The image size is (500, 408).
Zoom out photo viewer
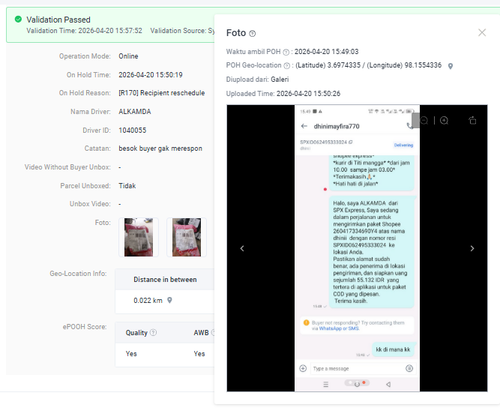pos(424,120)
